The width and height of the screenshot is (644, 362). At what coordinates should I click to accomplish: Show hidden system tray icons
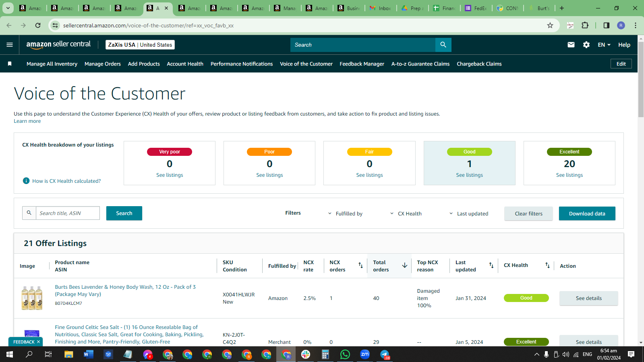tap(536, 354)
